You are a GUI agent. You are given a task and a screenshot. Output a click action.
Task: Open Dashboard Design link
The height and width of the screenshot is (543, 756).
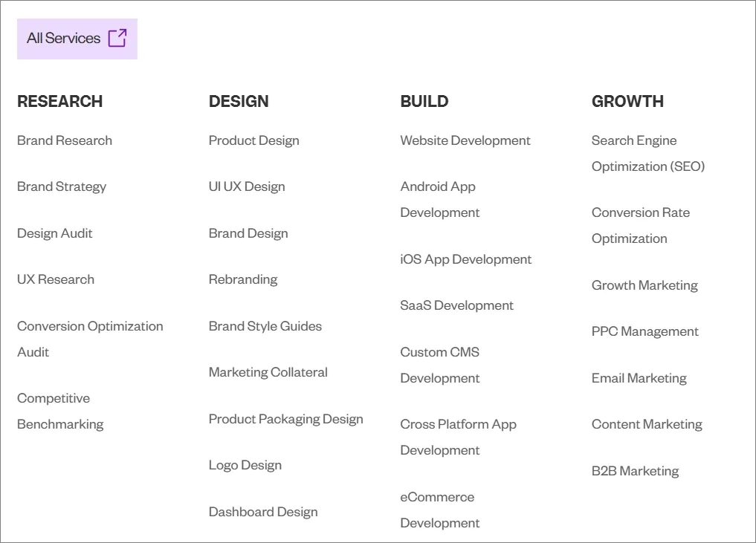[x=263, y=512]
